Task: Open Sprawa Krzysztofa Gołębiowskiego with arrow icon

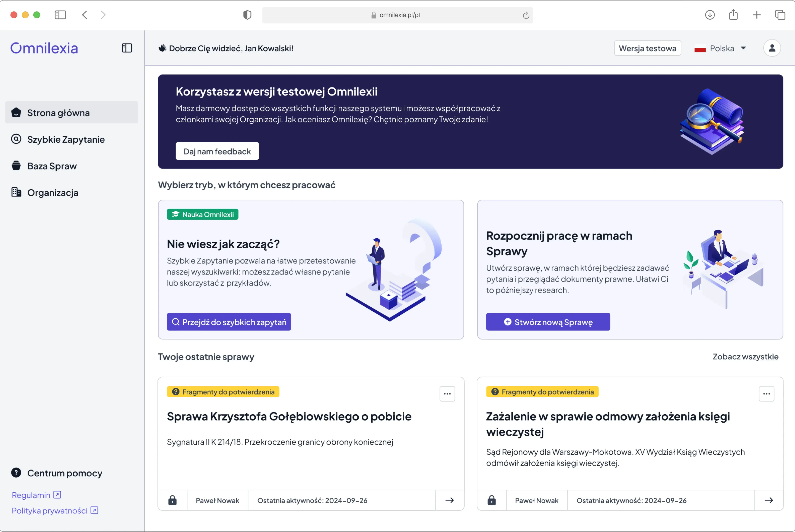Action: [449, 500]
